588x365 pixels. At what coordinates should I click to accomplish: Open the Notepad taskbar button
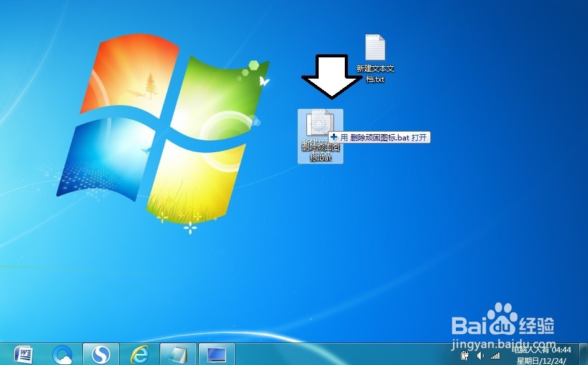[x=178, y=354]
